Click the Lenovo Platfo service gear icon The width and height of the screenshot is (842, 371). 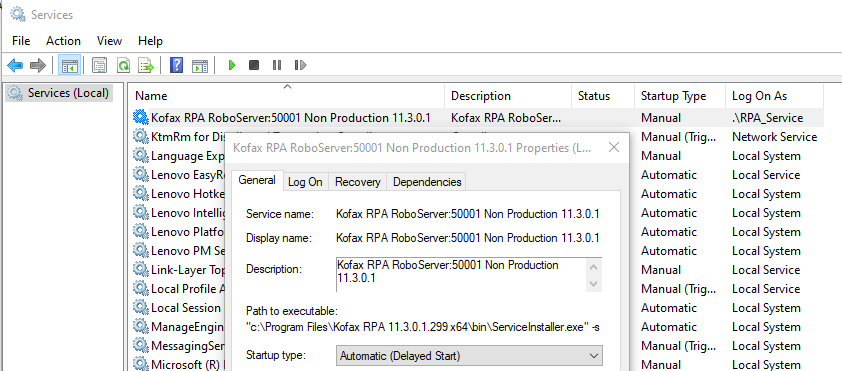pyautogui.click(x=140, y=231)
